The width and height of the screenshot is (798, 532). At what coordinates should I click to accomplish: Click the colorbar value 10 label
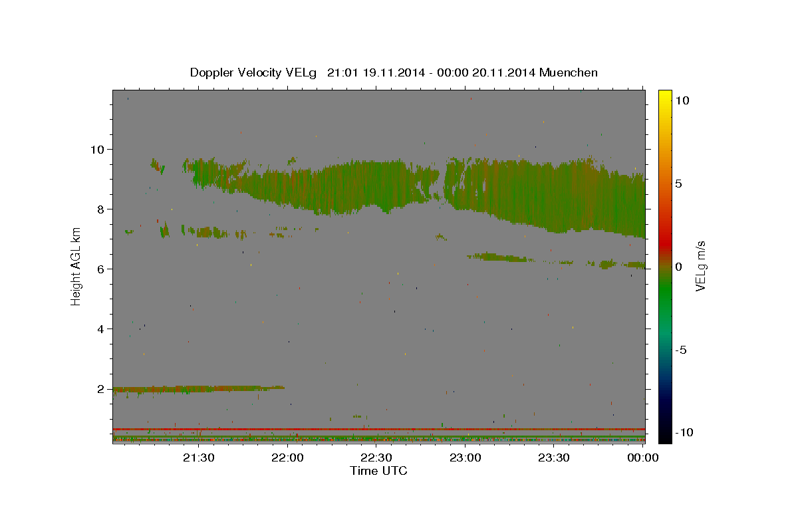click(x=682, y=100)
